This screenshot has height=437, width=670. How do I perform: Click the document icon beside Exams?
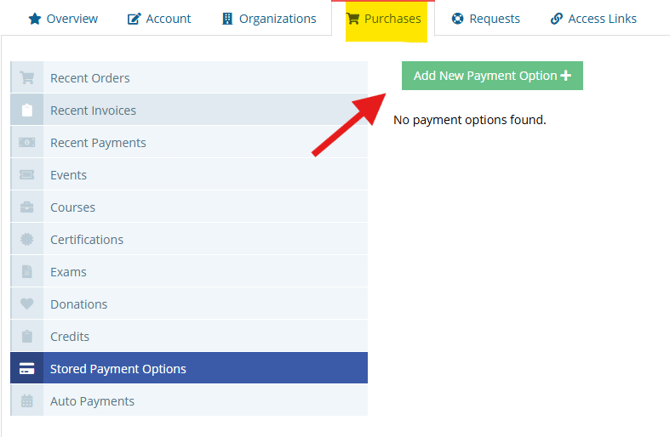click(x=27, y=272)
